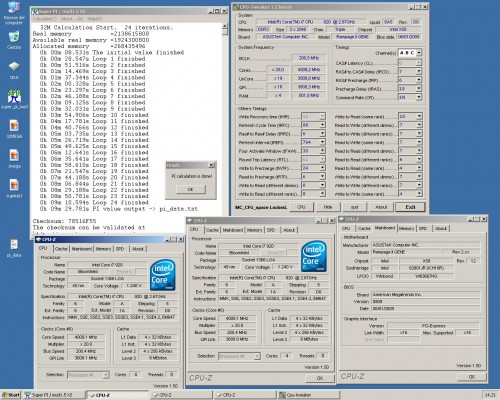Launch the super_pi_mod desktop icon
Viewport: 500px width, 400px height.
coord(14,97)
